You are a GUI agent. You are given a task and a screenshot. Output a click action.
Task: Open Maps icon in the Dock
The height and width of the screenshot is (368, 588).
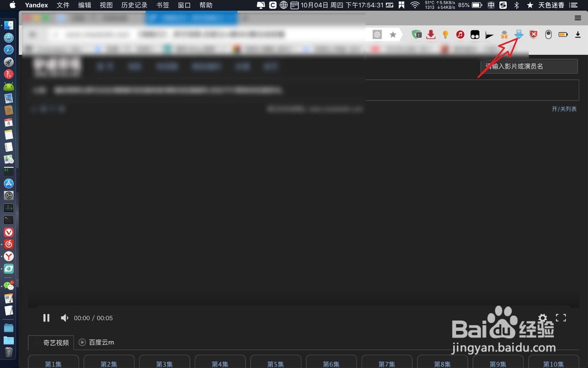click(x=9, y=159)
